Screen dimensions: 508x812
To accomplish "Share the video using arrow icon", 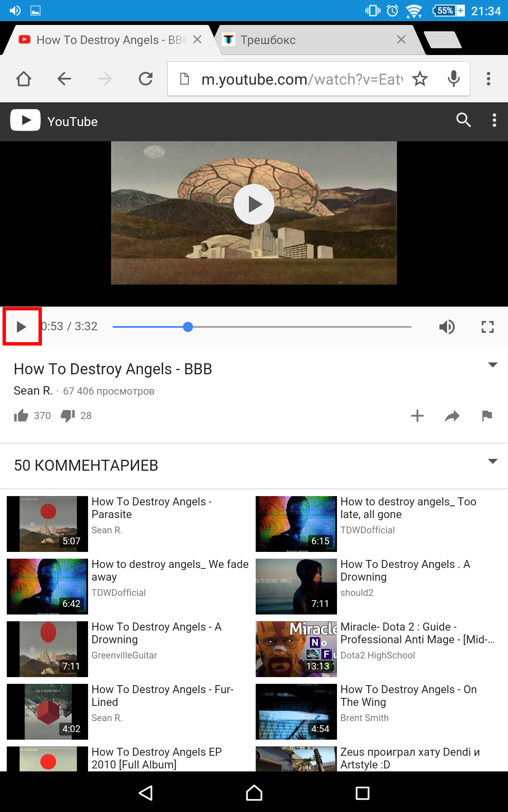I will pyautogui.click(x=452, y=416).
